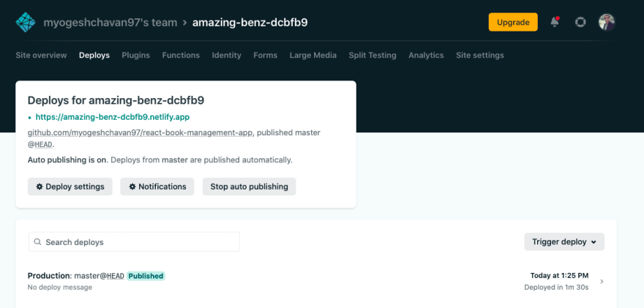Click the Auto publishing is on text
644x308 pixels.
67,159
